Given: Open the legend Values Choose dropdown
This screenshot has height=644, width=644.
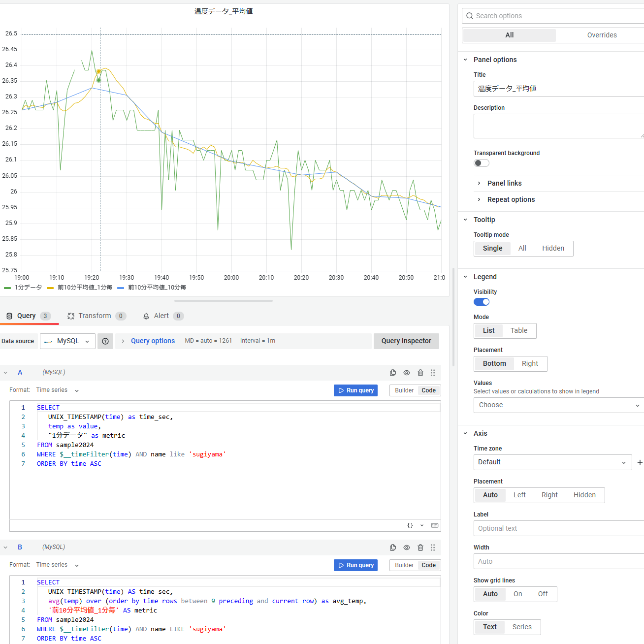Looking at the screenshot, I should pyautogui.click(x=558, y=405).
